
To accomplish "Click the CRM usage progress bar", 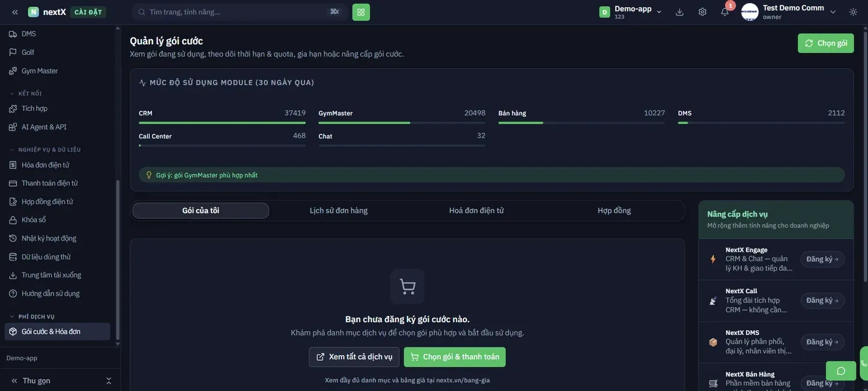I will click(222, 123).
